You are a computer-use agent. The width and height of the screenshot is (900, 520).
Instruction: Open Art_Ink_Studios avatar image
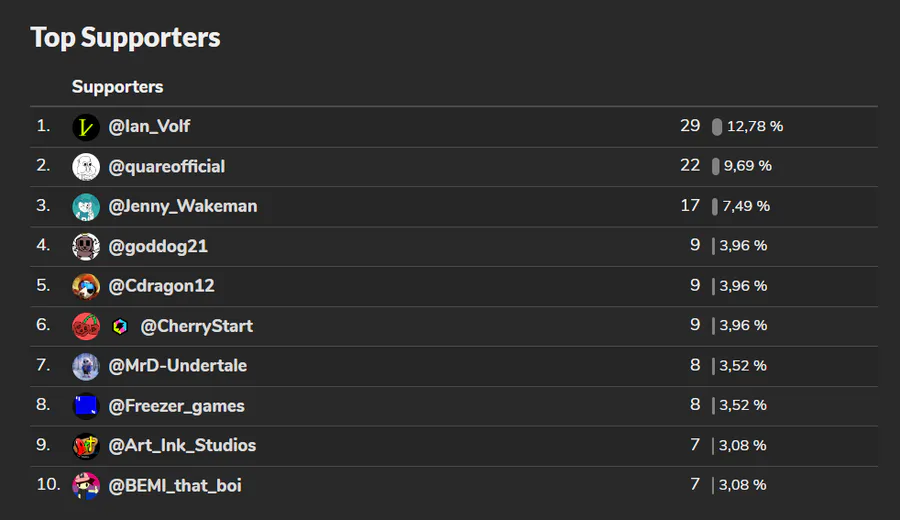86,446
